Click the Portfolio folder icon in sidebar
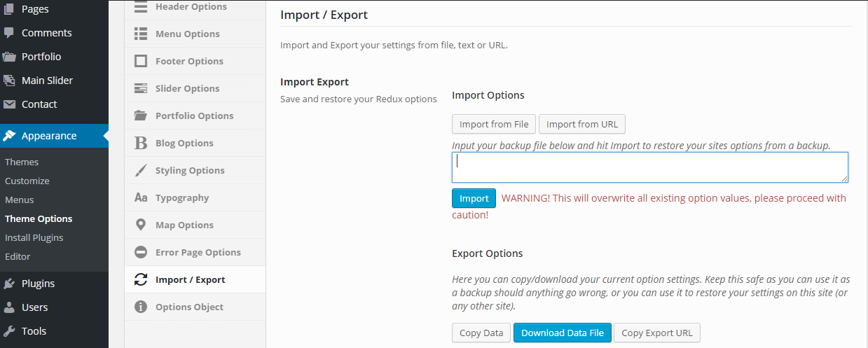The width and height of the screenshot is (868, 348). (9, 57)
